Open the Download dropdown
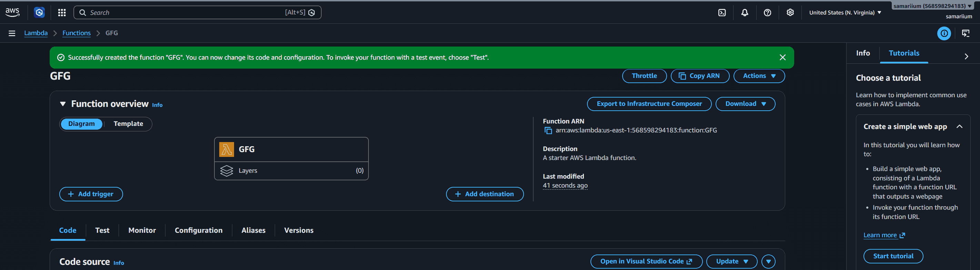Viewport: 980px width, 270px height. (745, 104)
